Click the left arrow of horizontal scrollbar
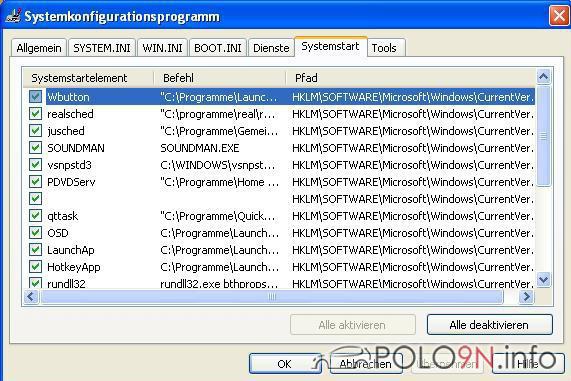The image size is (571, 381). (x=31, y=296)
